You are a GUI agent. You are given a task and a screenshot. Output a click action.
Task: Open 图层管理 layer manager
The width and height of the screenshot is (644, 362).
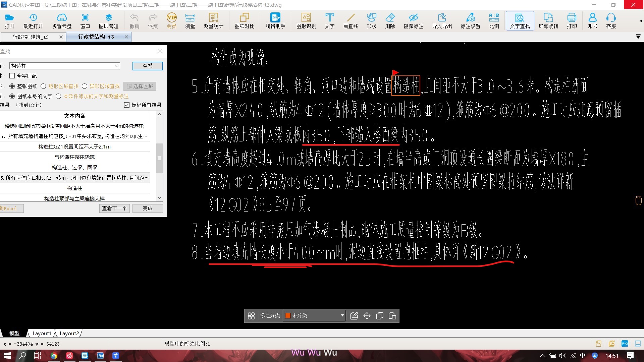point(108,21)
